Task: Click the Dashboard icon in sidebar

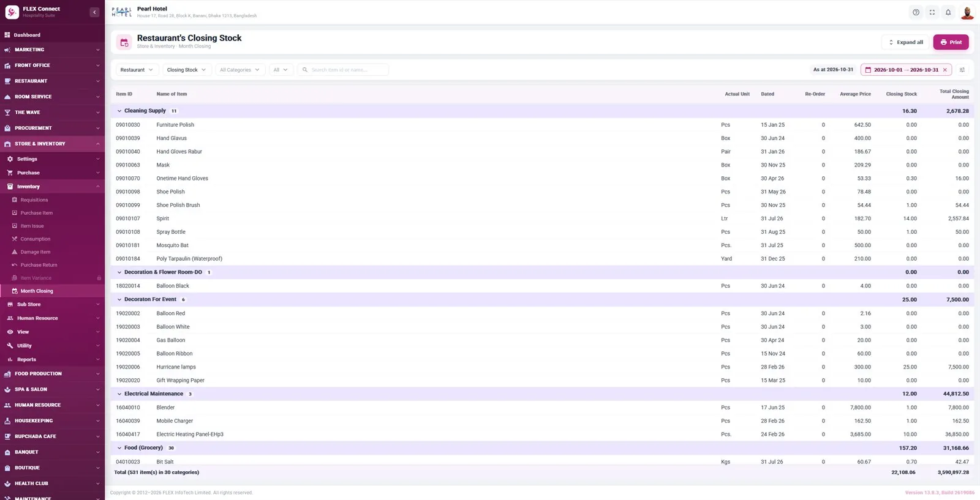Action: (x=7, y=35)
